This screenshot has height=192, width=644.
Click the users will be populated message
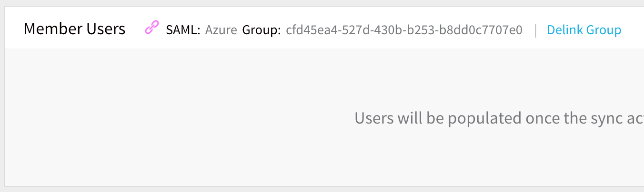click(x=499, y=118)
